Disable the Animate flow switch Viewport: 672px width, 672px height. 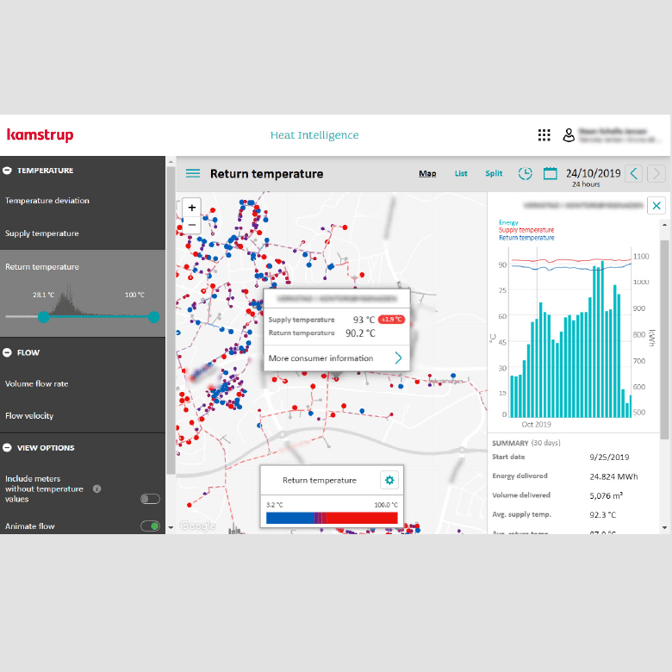(x=150, y=526)
